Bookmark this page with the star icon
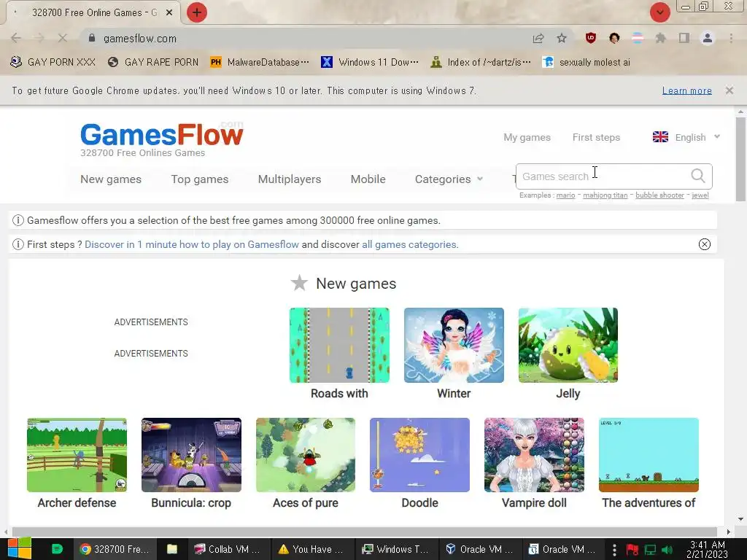 pos(562,38)
